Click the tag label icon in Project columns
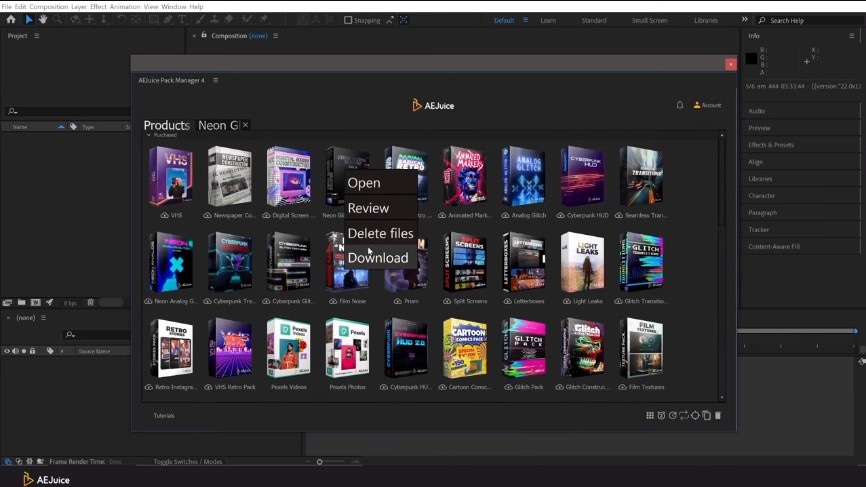This screenshot has width=866, height=487. (x=73, y=126)
